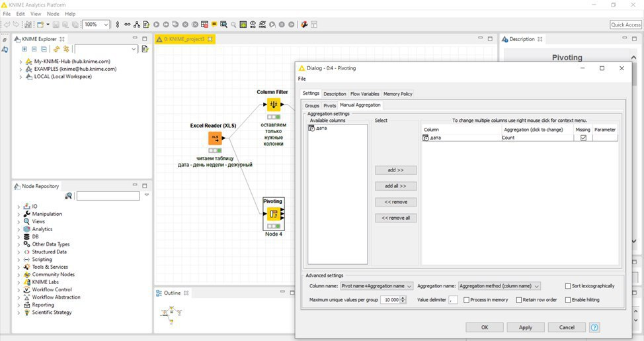The image size is (644, 341).
Task: Enable Sort lexicographically checkbox
Action: [568, 286]
